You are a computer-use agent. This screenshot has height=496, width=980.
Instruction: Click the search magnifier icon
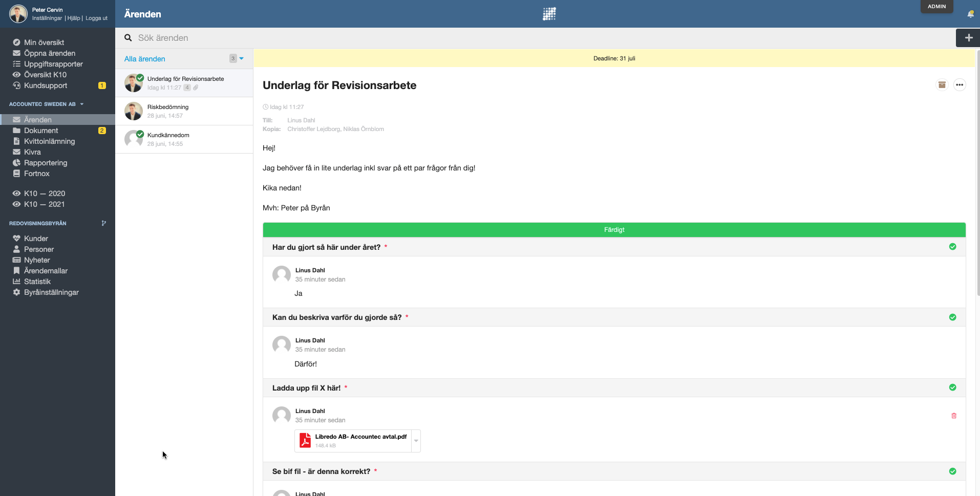[x=128, y=38]
